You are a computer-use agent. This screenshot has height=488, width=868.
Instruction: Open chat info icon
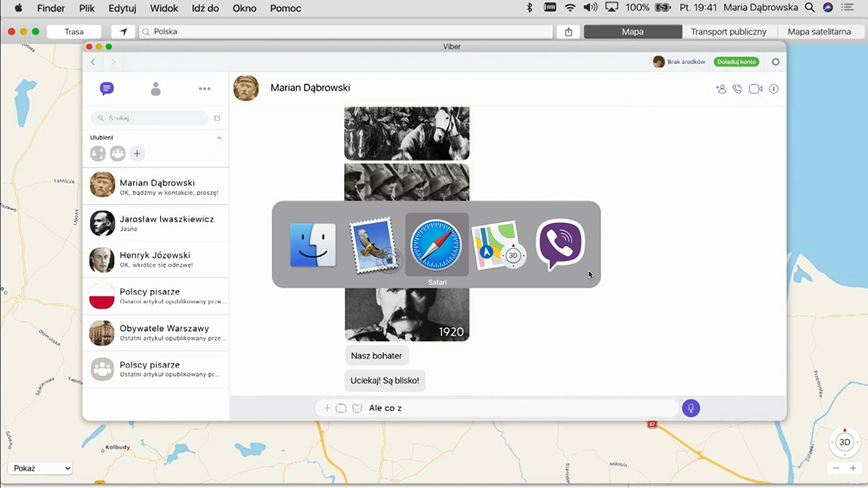(x=774, y=89)
